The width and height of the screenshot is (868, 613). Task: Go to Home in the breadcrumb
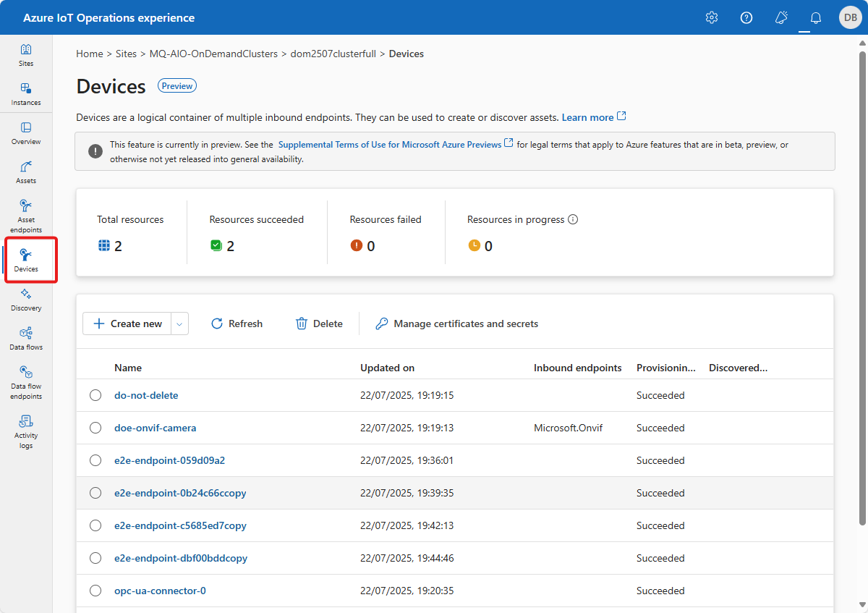(x=90, y=54)
